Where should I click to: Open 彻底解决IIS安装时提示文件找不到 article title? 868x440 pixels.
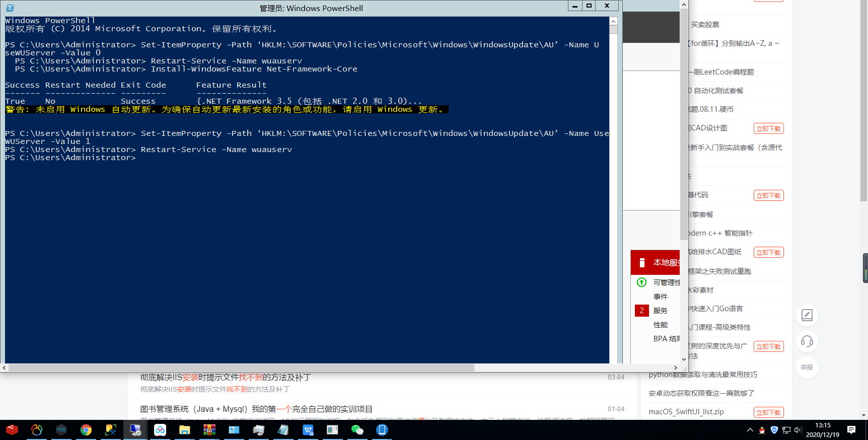[x=226, y=377]
